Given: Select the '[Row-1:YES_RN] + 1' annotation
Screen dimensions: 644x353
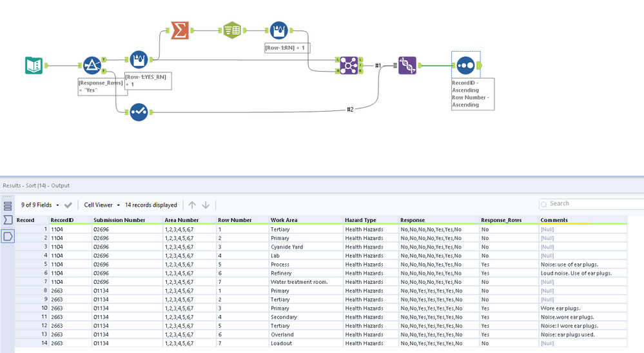Looking at the screenshot, I should 148,81.
